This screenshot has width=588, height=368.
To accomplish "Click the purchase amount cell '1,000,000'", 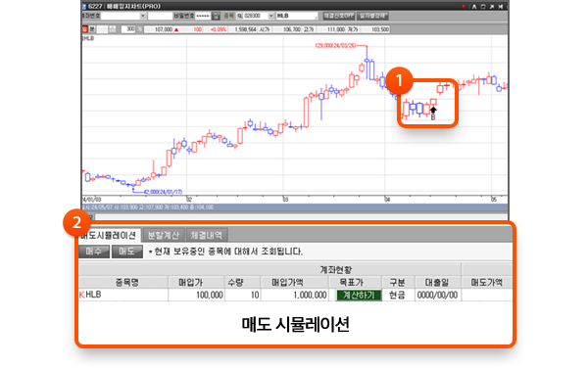I will point(294,295).
